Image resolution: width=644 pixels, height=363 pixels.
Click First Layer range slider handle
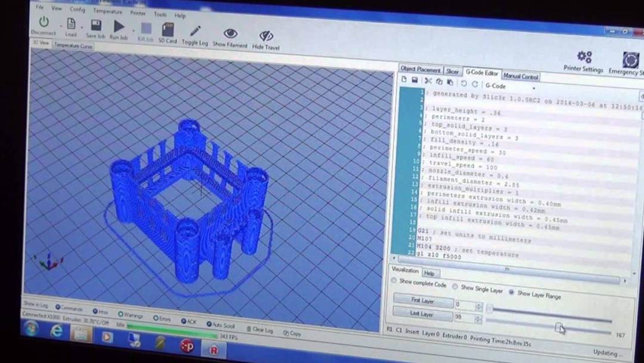tap(490, 309)
